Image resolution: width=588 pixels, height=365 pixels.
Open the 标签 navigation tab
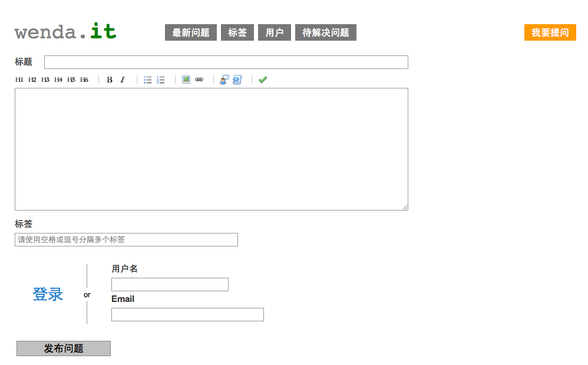(237, 32)
